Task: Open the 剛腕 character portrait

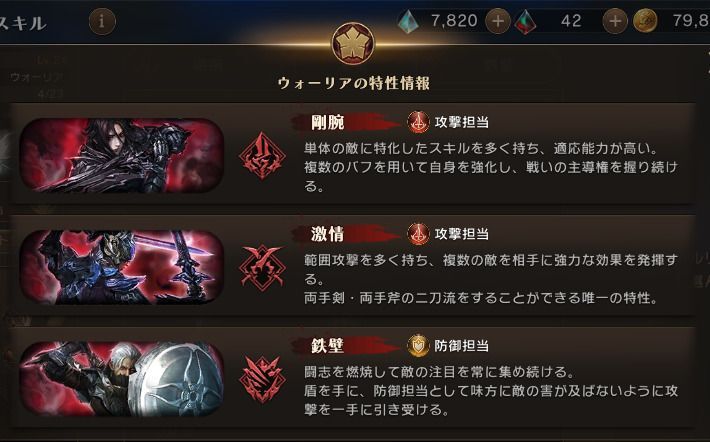Action: (122, 155)
